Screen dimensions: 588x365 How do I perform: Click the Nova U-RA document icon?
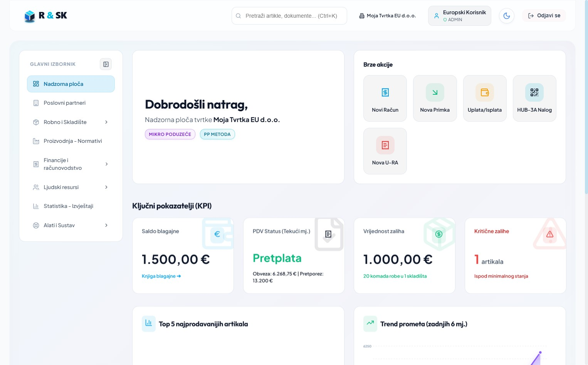(x=385, y=145)
